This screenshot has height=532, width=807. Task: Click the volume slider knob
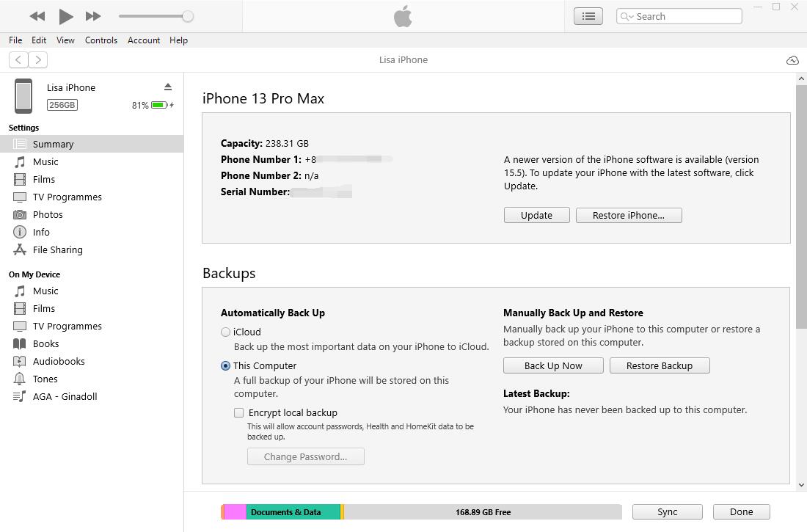coord(188,16)
